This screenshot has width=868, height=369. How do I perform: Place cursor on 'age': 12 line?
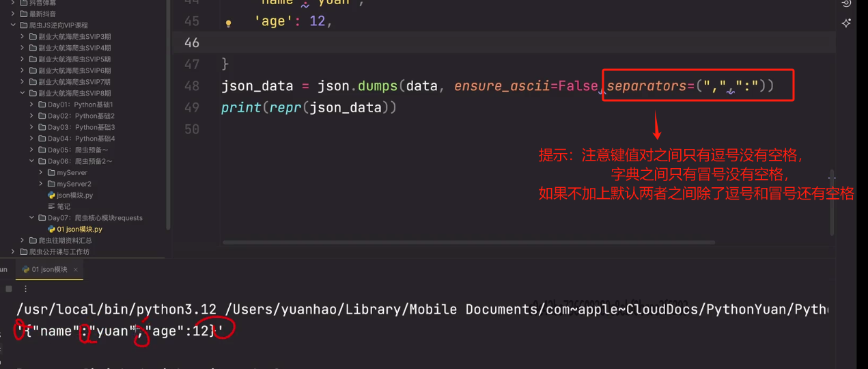pos(293,22)
